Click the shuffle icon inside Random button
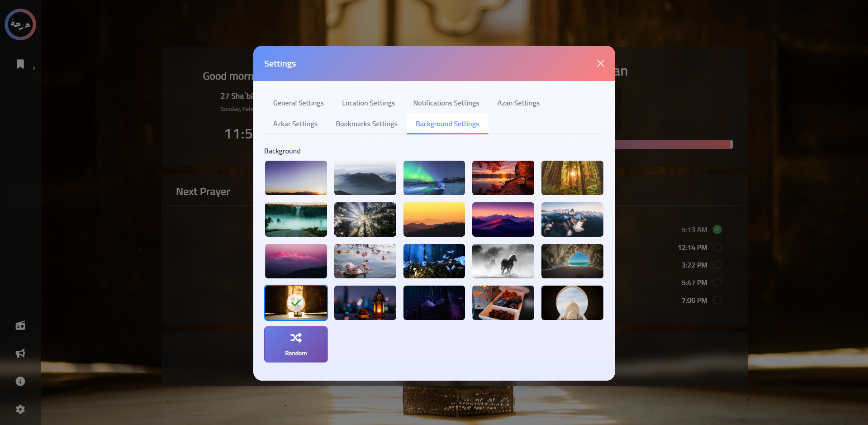The image size is (868, 425). point(295,338)
